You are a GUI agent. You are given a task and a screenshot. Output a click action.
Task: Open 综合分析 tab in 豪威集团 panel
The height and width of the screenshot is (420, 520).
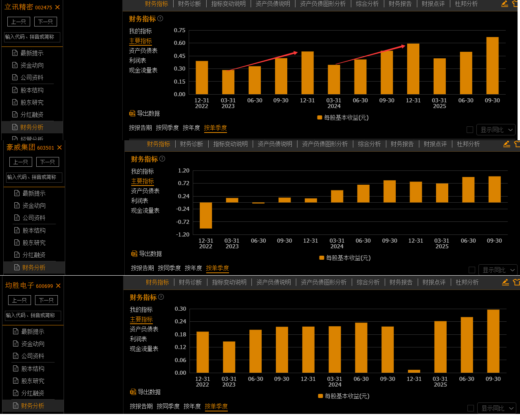coord(369,144)
